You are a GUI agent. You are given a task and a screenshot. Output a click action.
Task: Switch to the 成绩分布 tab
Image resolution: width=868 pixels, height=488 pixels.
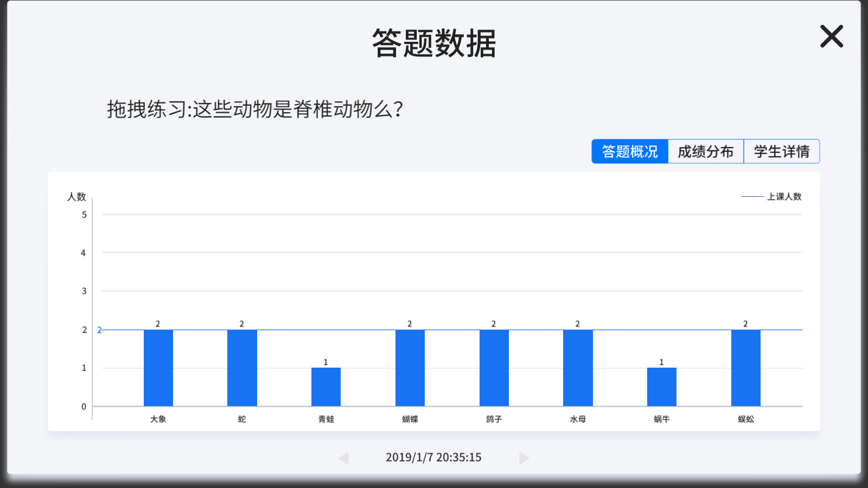705,151
